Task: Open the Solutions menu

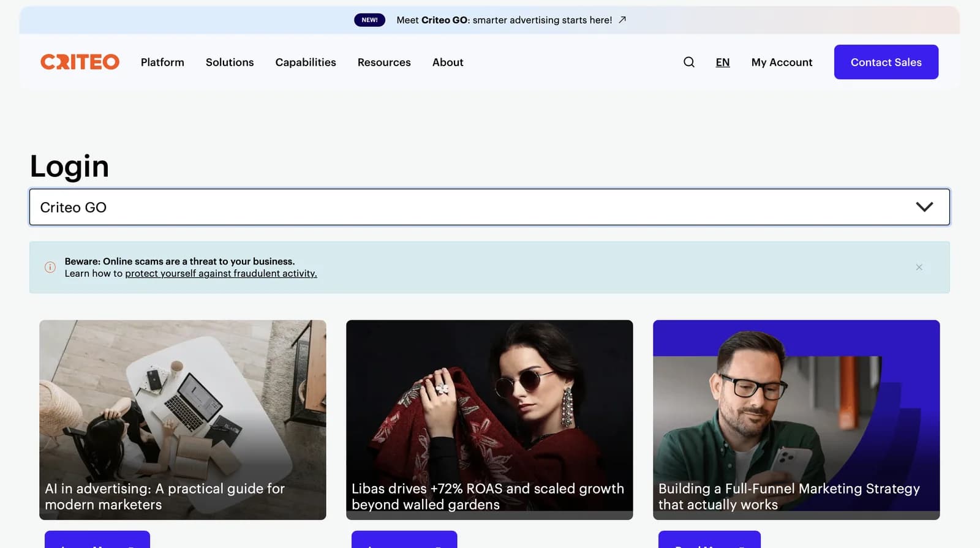Action: 230,62
